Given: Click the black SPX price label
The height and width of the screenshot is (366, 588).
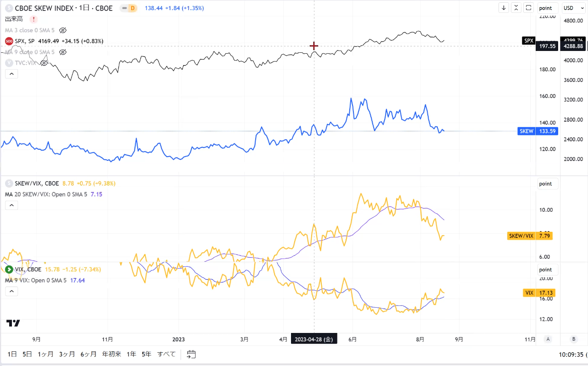Looking at the screenshot, I should 529,40.
